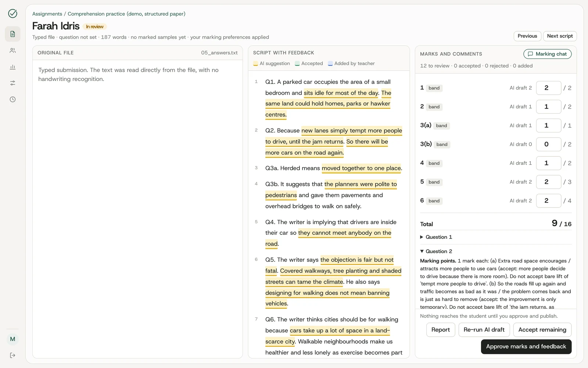The image size is (588, 368).
Task: Select highlight 'sits idle for most of the day'
Action: tap(341, 93)
